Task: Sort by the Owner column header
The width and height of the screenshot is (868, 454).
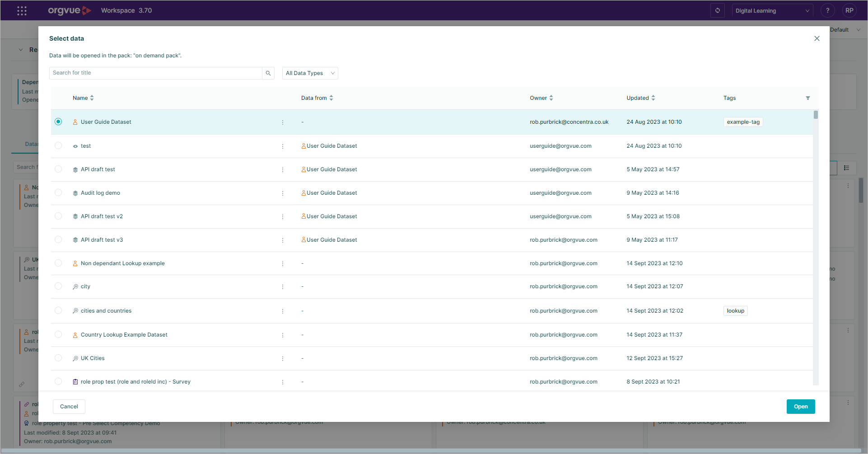Action: 541,98
